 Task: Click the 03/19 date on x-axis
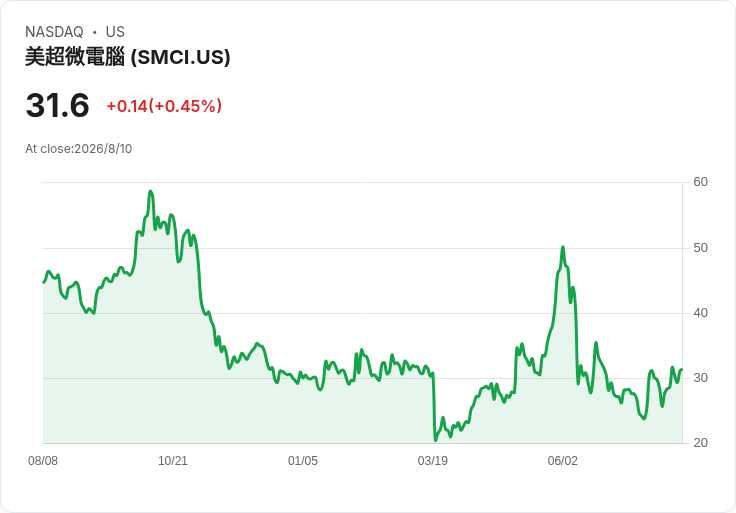(433, 461)
